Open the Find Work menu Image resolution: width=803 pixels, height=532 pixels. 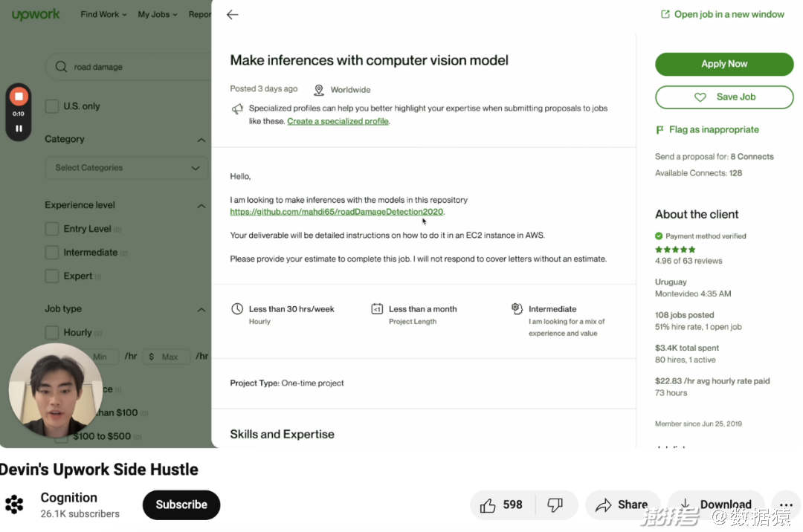pyautogui.click(x=103, y=14)
